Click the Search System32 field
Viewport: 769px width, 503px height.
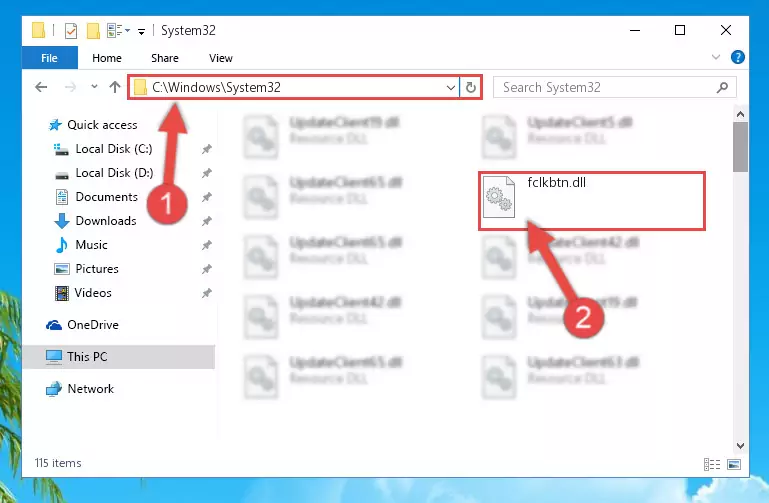tap(615, 87)
